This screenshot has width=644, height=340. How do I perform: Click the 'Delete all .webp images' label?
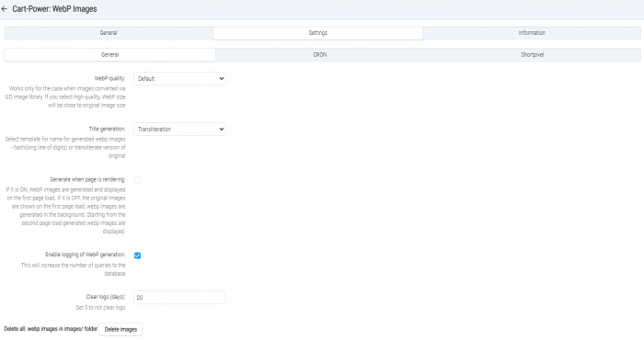tap(51, 329)
